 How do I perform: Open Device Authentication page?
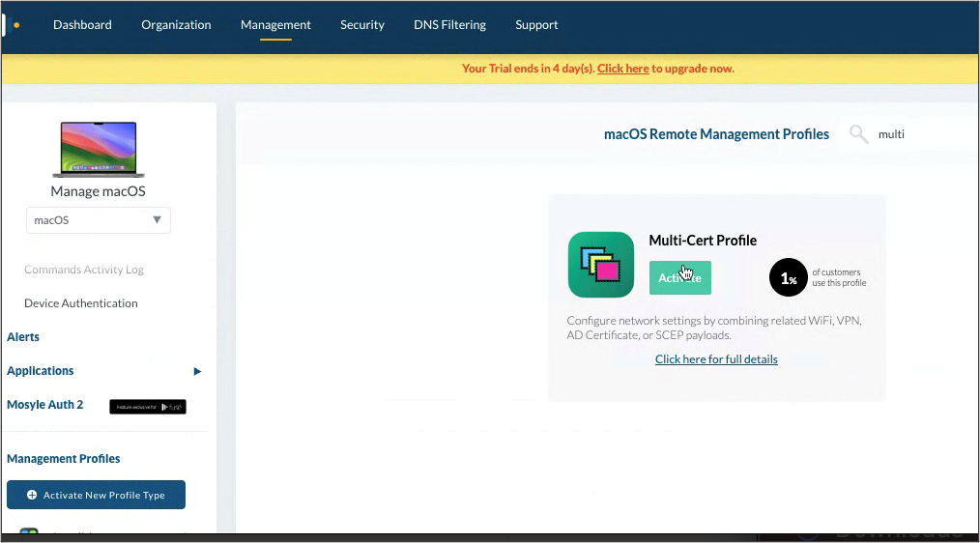coord(80,303)
